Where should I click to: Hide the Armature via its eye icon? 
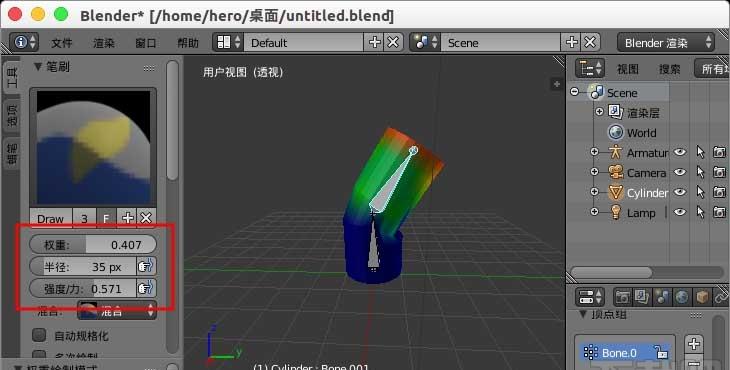680,152
